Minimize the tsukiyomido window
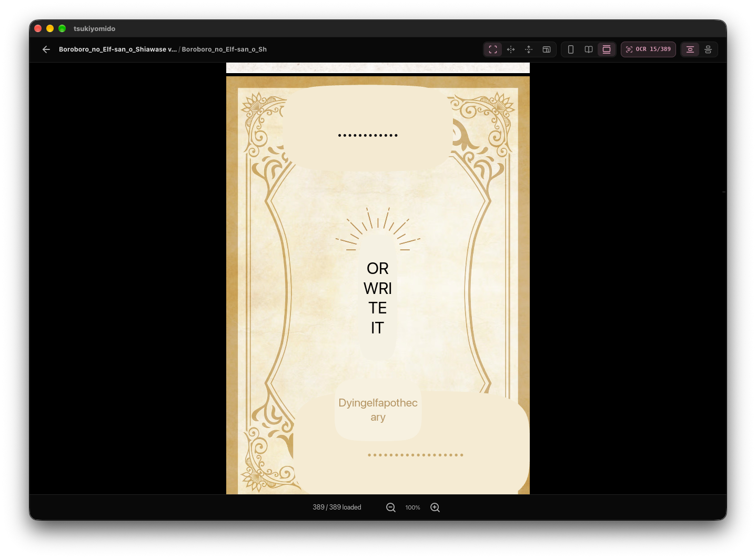Image resolution: width=756 pixels, height=559 pixels. coord(50,28)
